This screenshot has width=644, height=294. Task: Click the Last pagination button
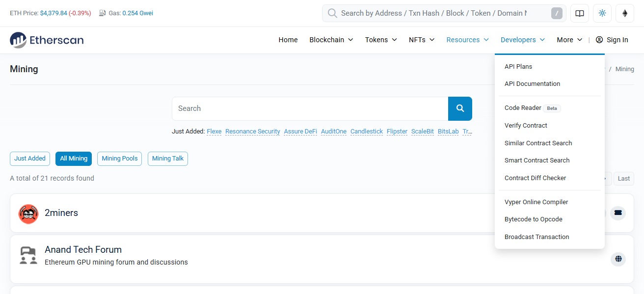click(624, 179)
